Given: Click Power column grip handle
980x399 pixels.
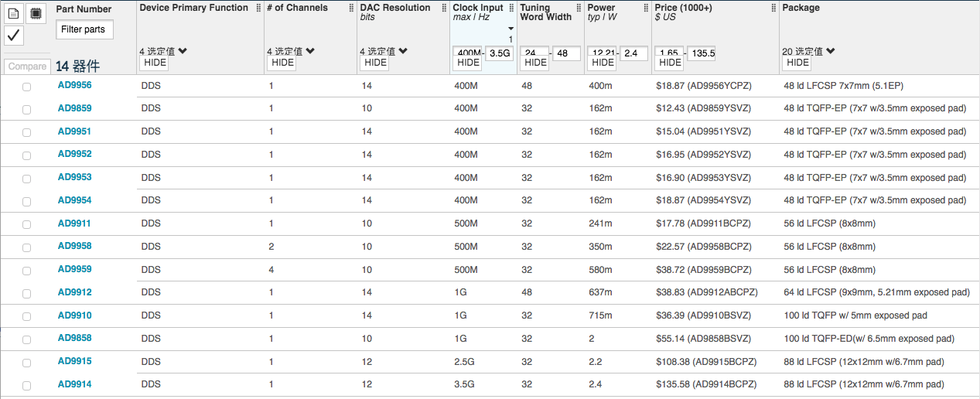Looking at the screenshot, I should tap(645, 9).
